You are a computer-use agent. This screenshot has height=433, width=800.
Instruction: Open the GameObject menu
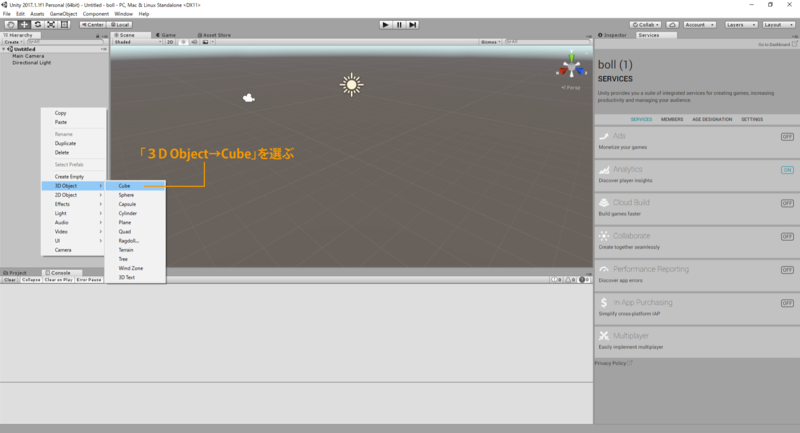pos(63,14)
